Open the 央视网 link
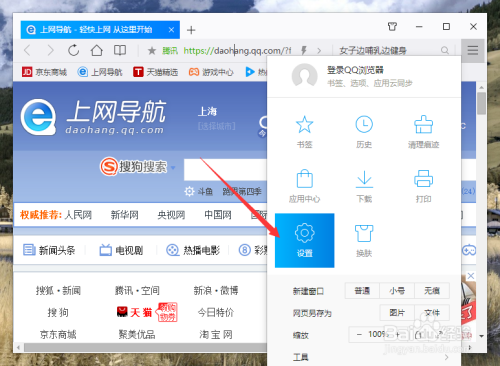Image resolution: width=500 pixels, height=366 pixels. [x=171, y=215]
